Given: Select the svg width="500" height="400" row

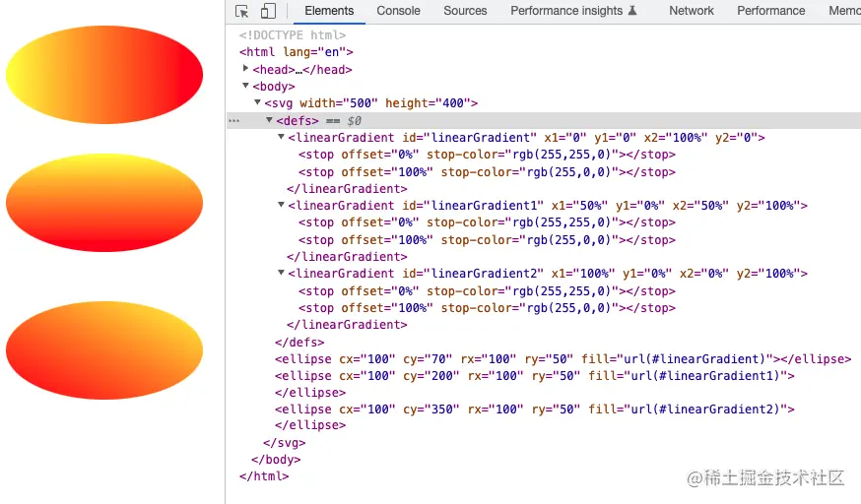Looking at the screenshot, I should pos(371,103).
